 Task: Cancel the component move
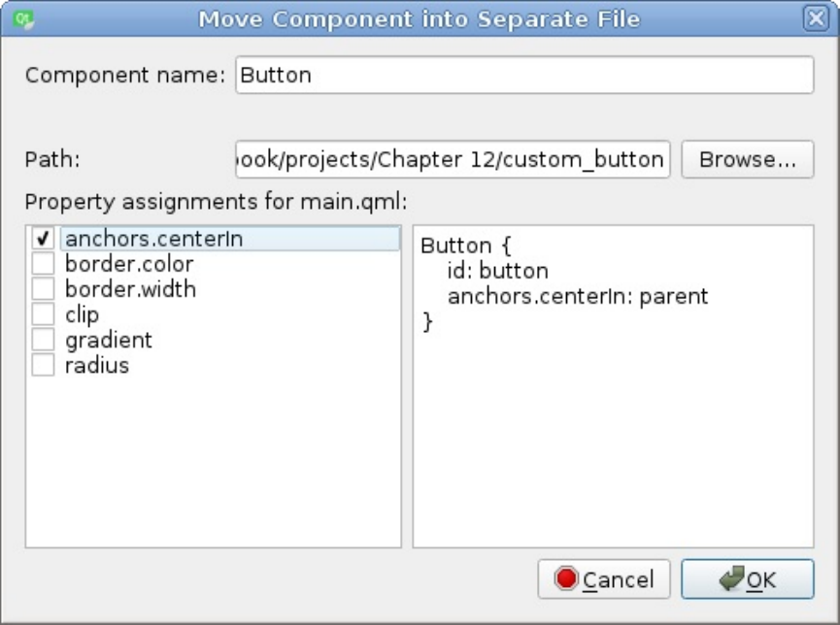coord(604,579)
